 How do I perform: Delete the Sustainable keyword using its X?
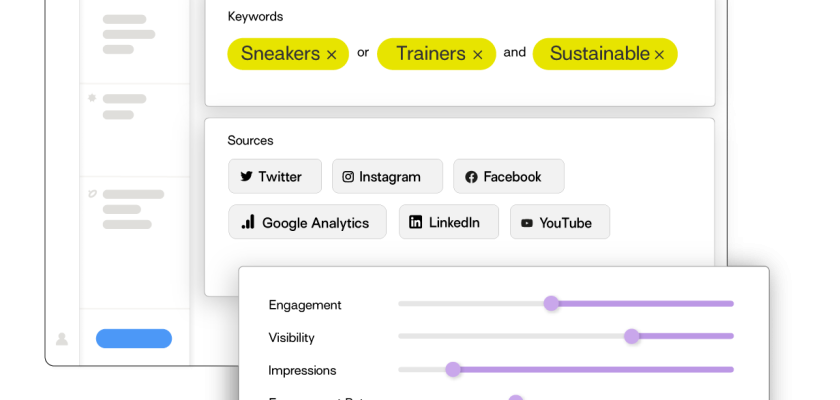tap(659, 55)
